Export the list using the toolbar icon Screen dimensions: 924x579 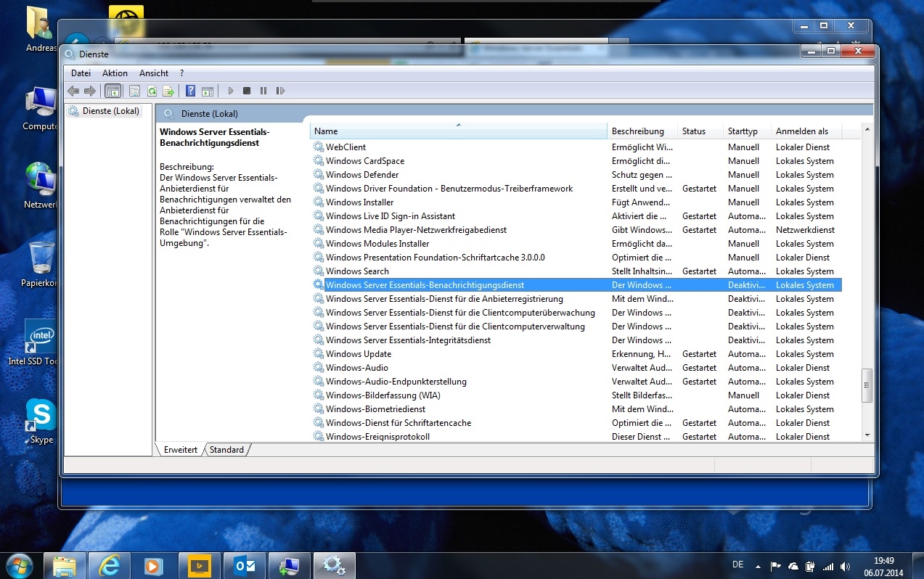168,91
